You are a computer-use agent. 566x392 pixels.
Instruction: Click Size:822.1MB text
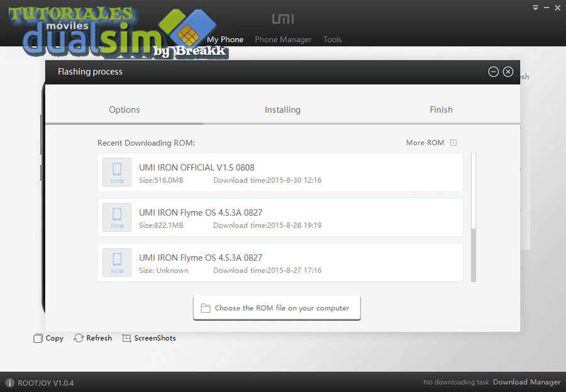161,226
